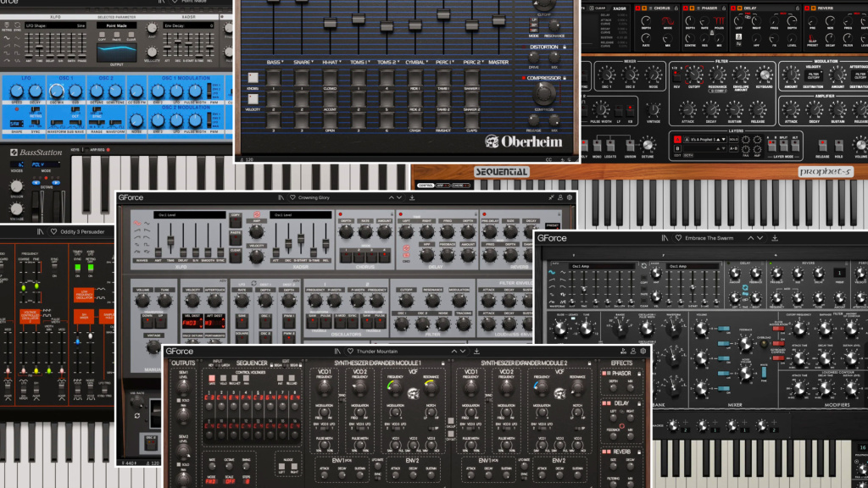The width and height of the screenshot is (868, 488).
Task: Open settings gear in Thunder Mountain window
Action: pos(643,352)
